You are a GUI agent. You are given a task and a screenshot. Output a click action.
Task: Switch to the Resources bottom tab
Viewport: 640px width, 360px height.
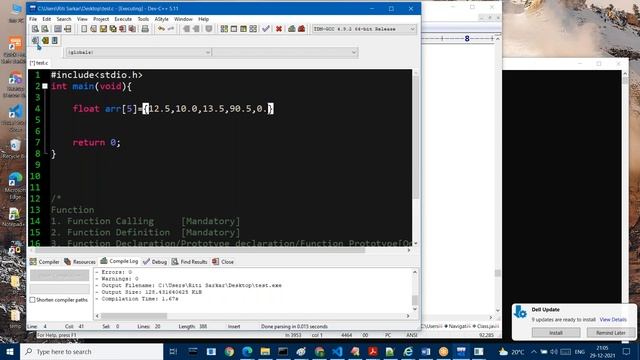click(x=80, y=262)
